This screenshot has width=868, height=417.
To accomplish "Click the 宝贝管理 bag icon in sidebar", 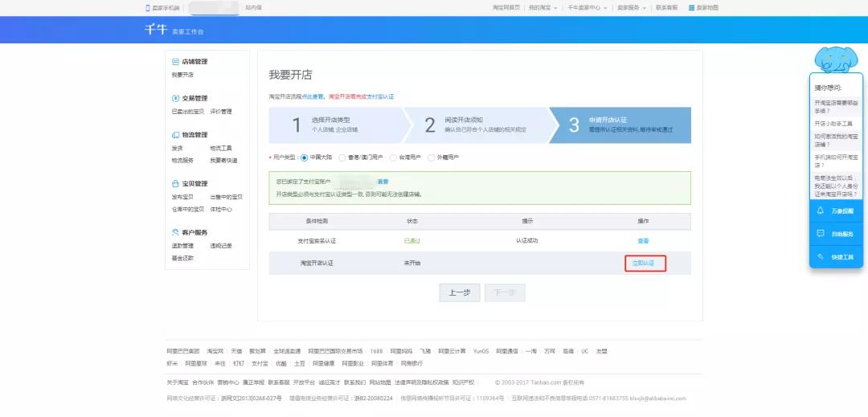I will tap(175, 184).
